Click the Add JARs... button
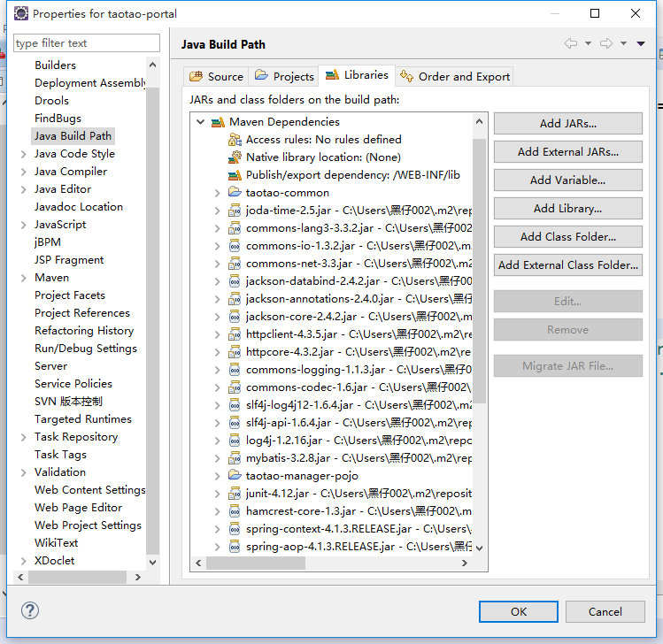The height and width of the screenshot is (644, 663). [x=568, y=123]
